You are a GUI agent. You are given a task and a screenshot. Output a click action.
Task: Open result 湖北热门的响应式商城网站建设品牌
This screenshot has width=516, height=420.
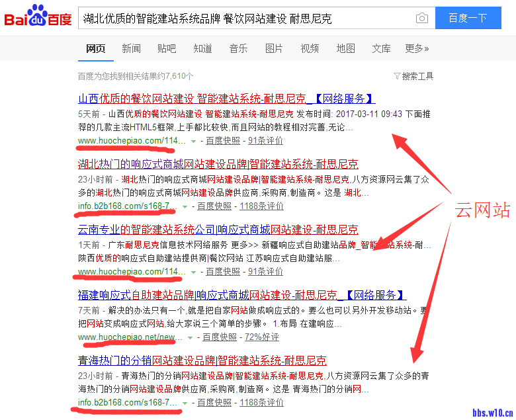pyautogui.click(x=218, y=164)
